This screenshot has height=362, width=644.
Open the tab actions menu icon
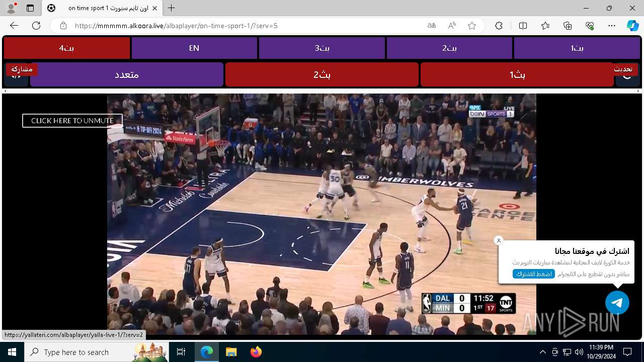[x=30, y=8]
